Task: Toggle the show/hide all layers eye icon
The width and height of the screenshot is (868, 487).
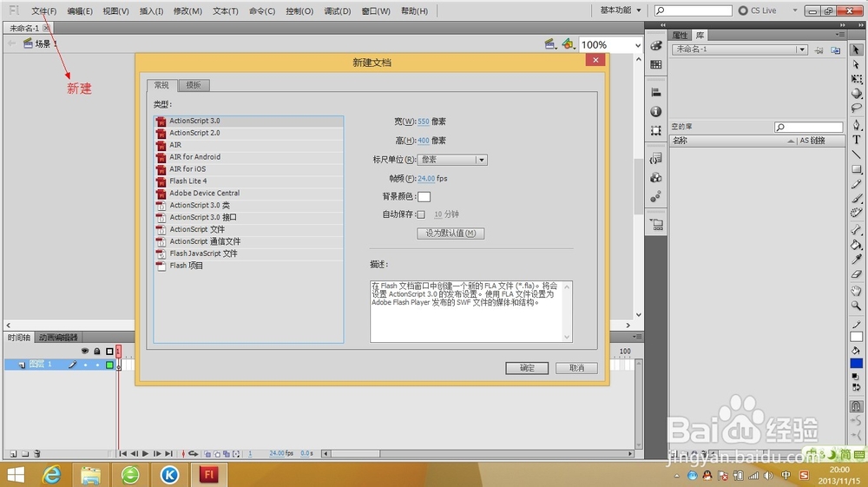Action: tap(85, 351)
